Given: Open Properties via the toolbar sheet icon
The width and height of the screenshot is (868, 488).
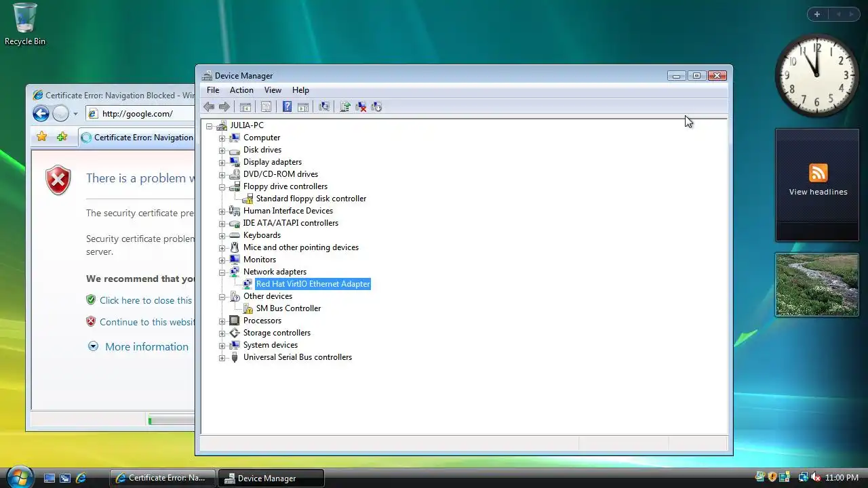Looking at the screenshot, I should coord(266,106).
